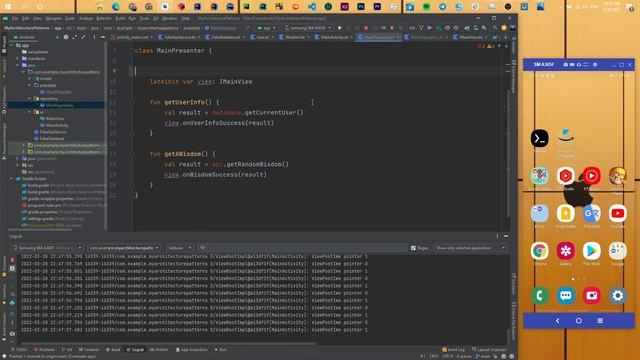Open the Build menu

point(120,18)
